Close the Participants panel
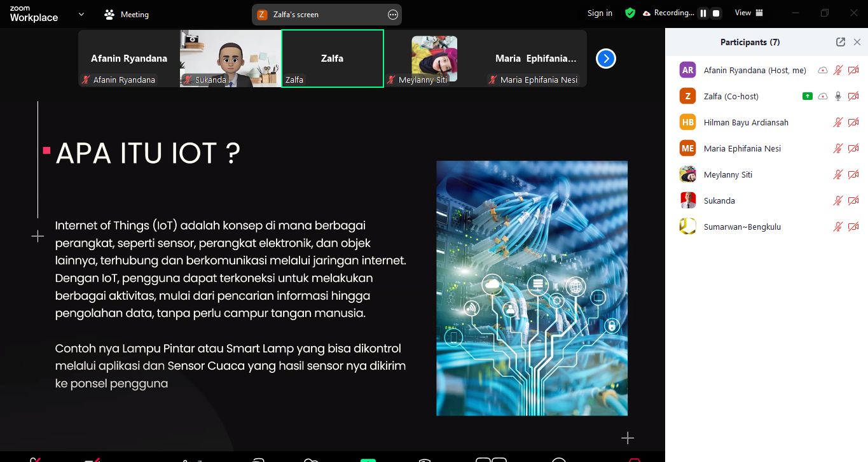 click(857, 42)
